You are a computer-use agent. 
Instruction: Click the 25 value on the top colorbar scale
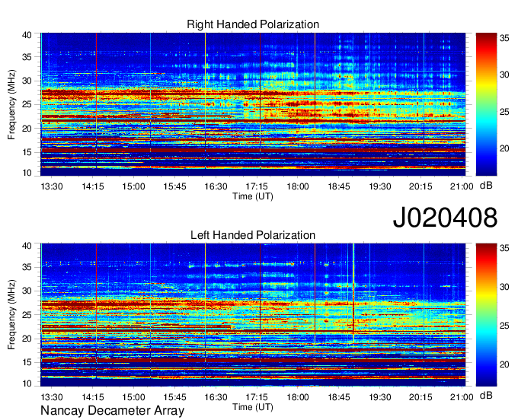pos(504,112)
